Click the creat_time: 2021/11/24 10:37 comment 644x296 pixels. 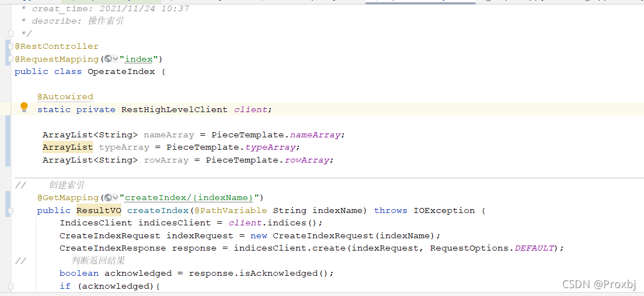click(x=110, y=8)
